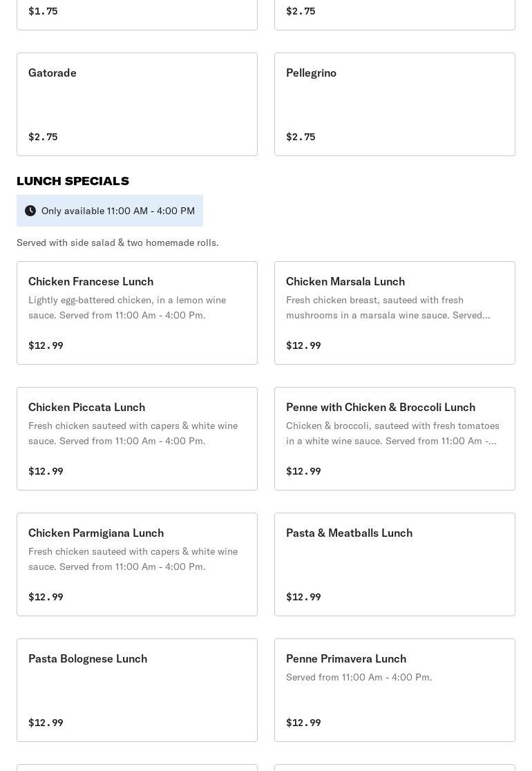Click the "Served with side salad" note

[x=117, y=242]
